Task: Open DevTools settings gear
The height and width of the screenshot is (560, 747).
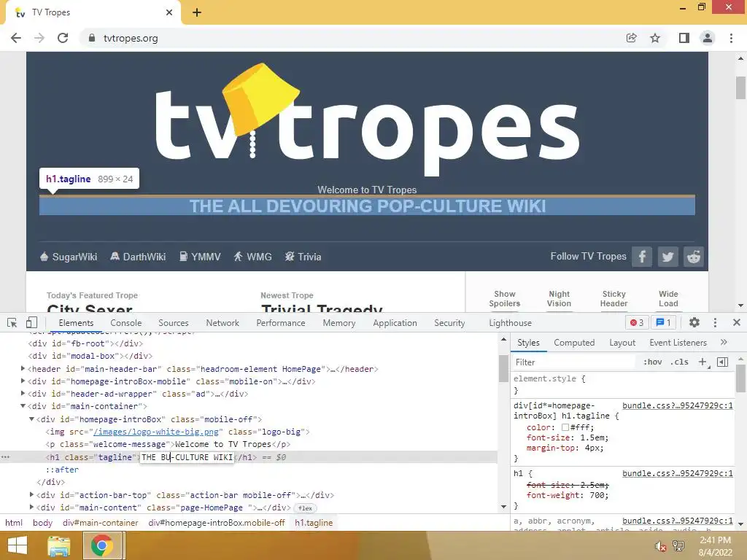Action: (694, 322)
